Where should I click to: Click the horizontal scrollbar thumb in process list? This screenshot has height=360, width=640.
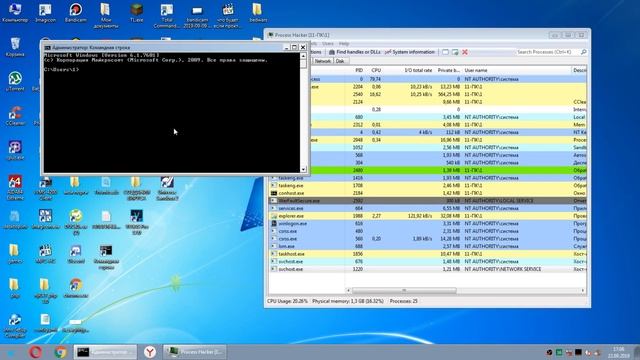pos(404,291)
